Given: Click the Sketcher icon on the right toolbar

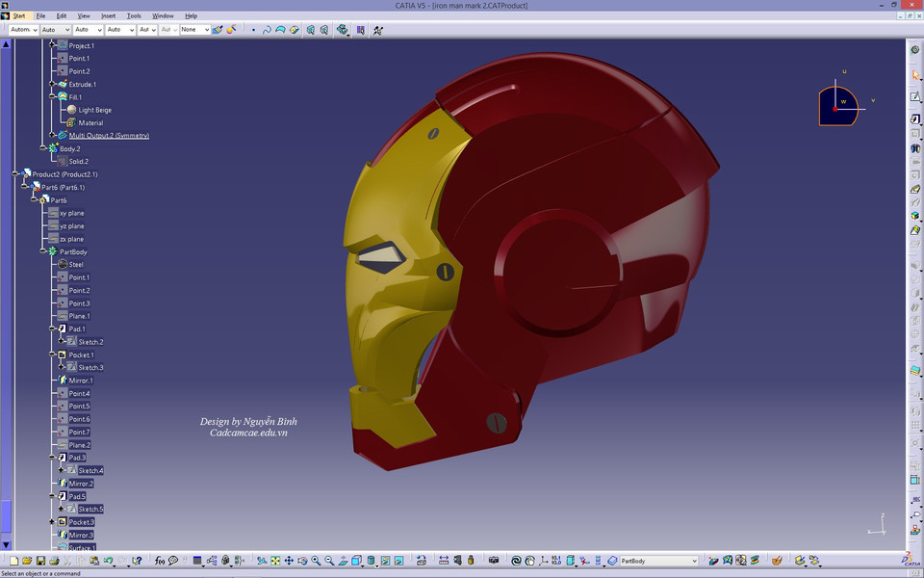Looking at the screenshot, I should point(914,95).
